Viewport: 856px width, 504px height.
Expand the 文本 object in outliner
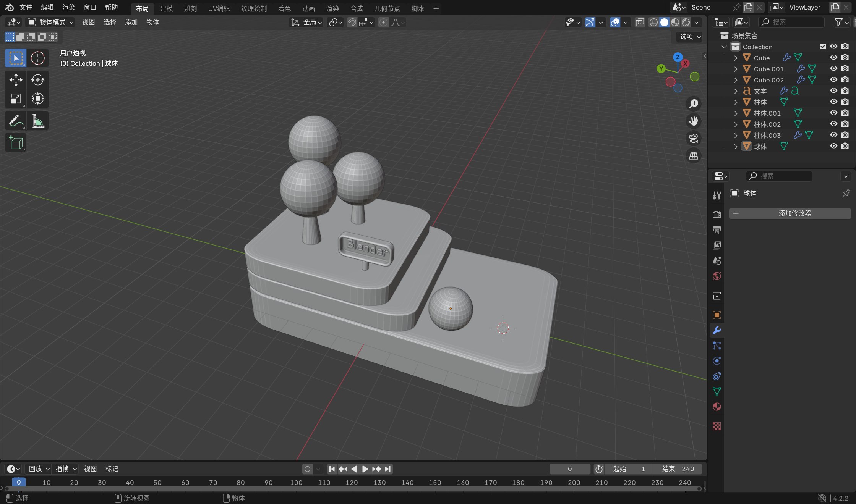pyautogui.click(x=736, y=91)
